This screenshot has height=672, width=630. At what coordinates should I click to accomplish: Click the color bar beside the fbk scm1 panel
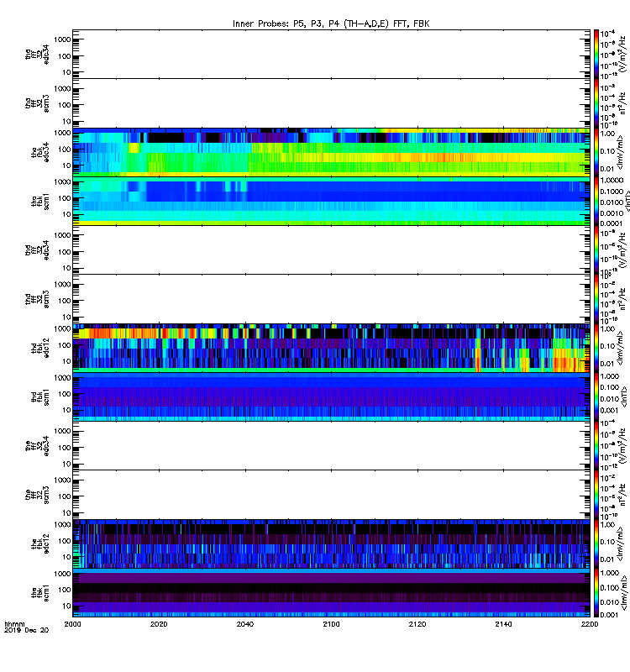pyautogui.click(x=596, y=593)
